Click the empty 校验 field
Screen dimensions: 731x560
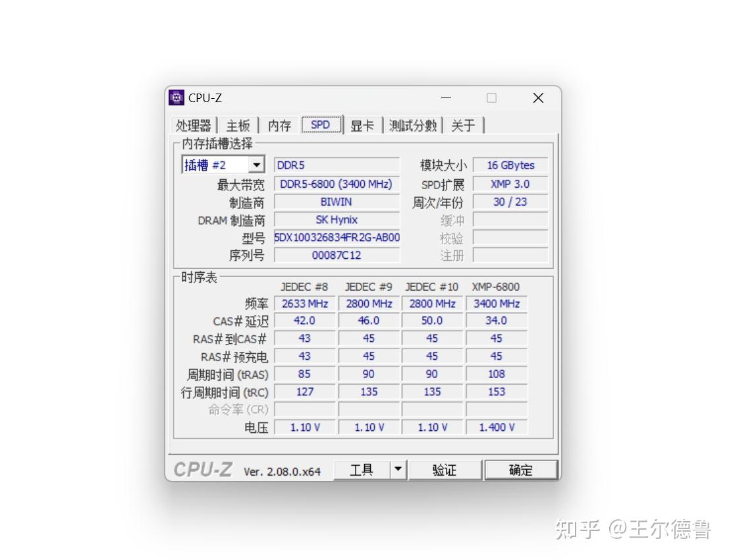510,237
